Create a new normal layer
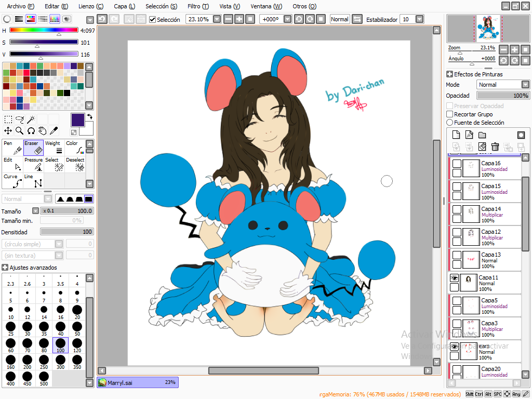This screenshot has width=532, height=399. tap(456, 135)
